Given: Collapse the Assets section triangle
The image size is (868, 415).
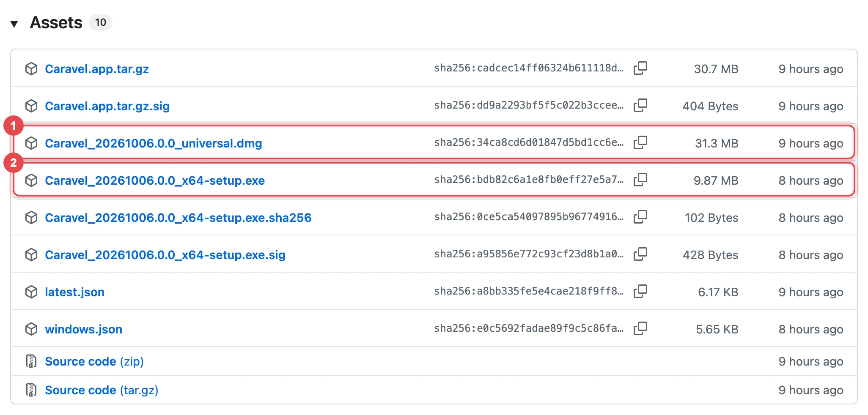Looking at the screenshot, I should click(x=14, y=24).
